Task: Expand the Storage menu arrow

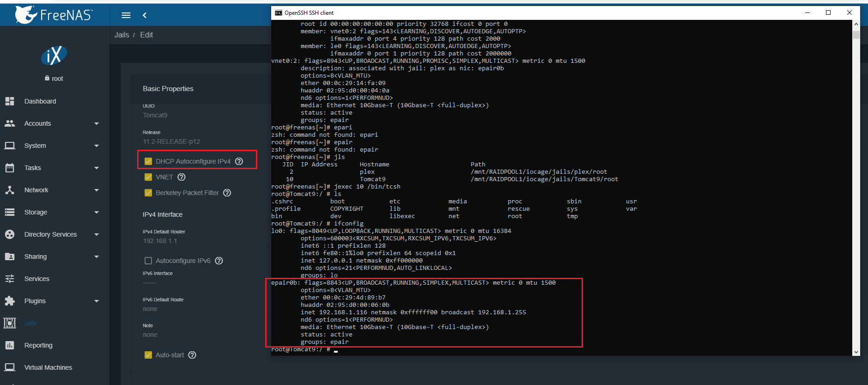Action: point(97,213)
